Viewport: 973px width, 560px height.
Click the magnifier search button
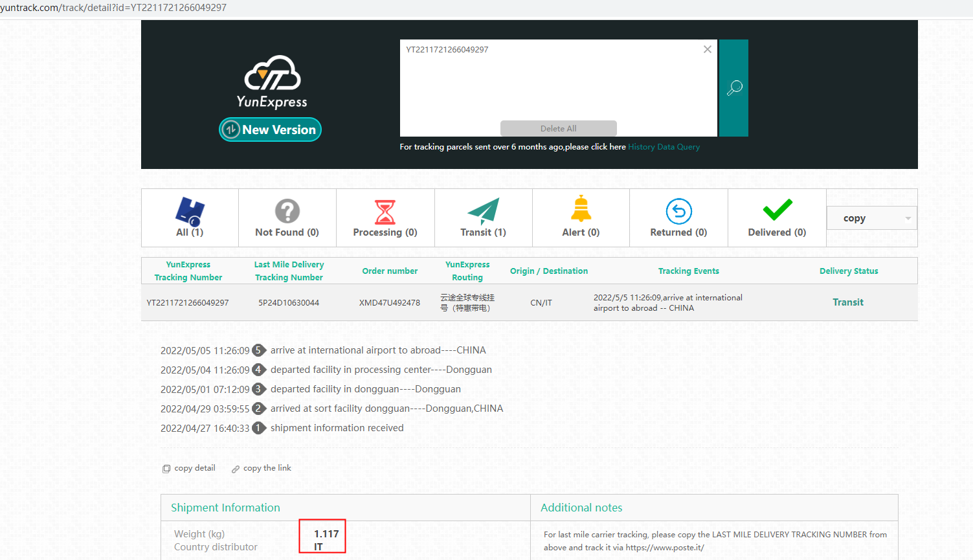[x=733, y=88]
